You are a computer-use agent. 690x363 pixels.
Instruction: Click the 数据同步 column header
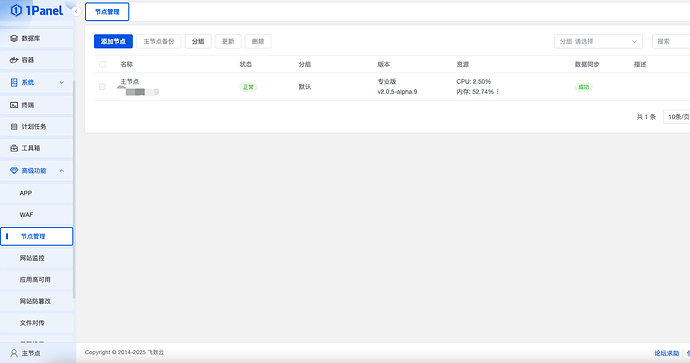pyautogui.click(x=587, y=64)
